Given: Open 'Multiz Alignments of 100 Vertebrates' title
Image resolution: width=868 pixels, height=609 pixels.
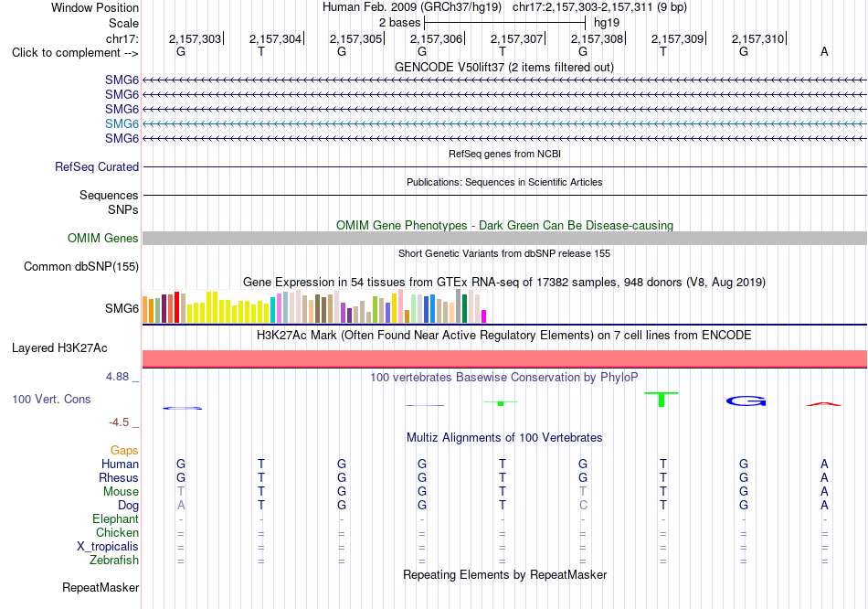Looking at the screenshot, I should click(x=504, y=438).
